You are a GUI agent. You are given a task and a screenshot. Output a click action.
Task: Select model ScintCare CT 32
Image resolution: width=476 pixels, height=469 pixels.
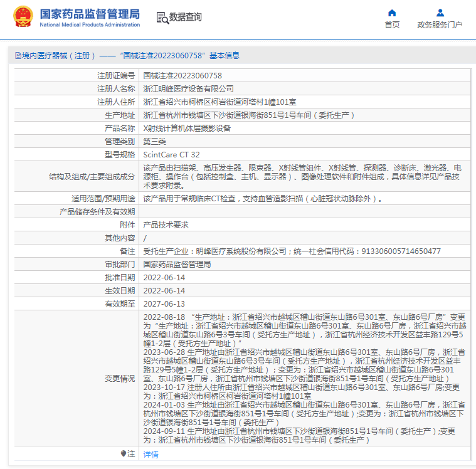coord(171,154)
